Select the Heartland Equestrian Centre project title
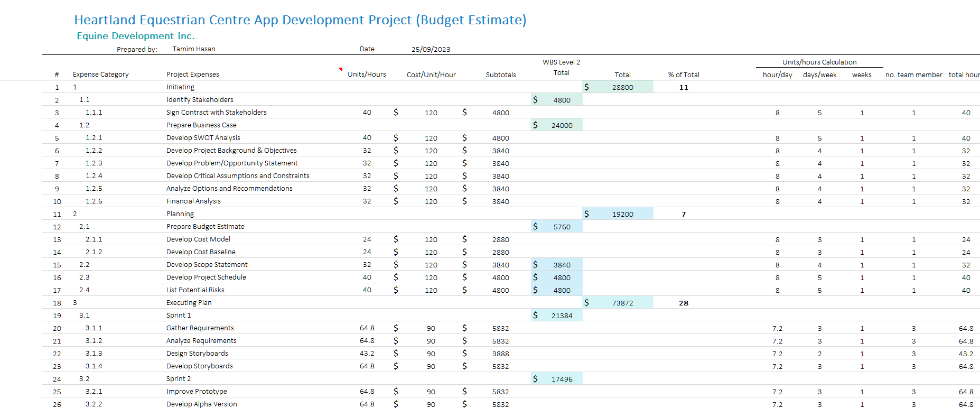 pyautogui.click(x=300, y=20)
